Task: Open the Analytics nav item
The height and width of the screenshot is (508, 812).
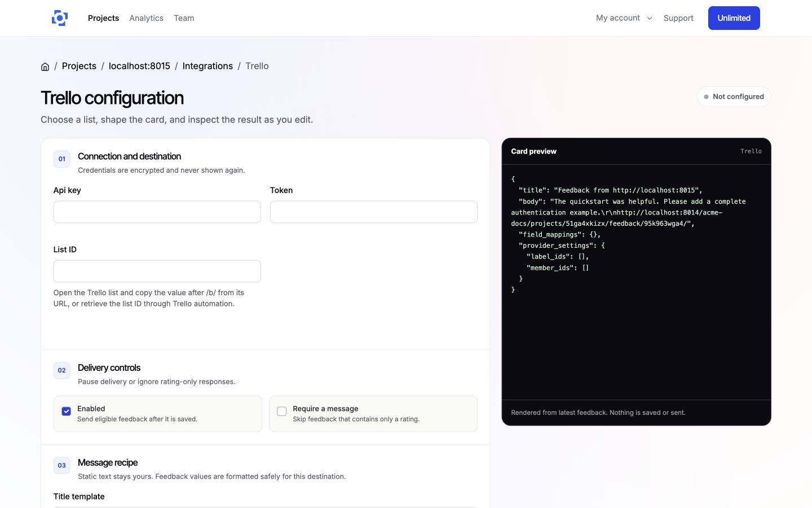Action: coord(146,18)
